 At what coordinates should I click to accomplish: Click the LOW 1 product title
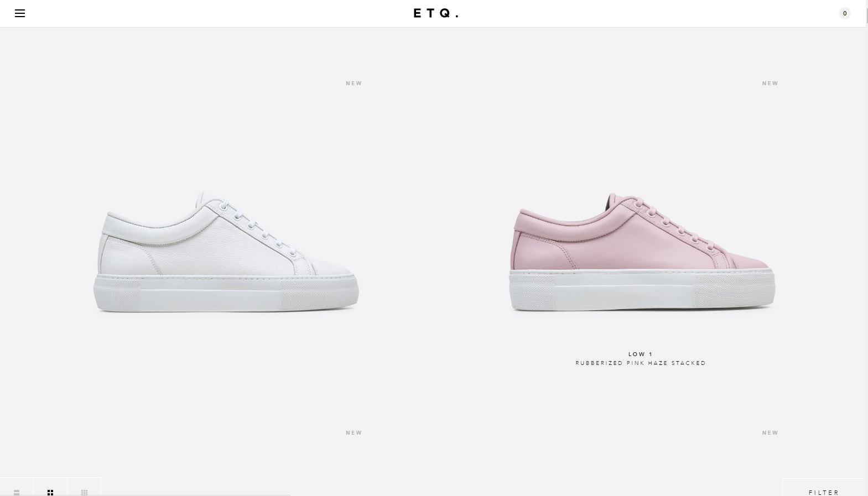click(641, 354)
